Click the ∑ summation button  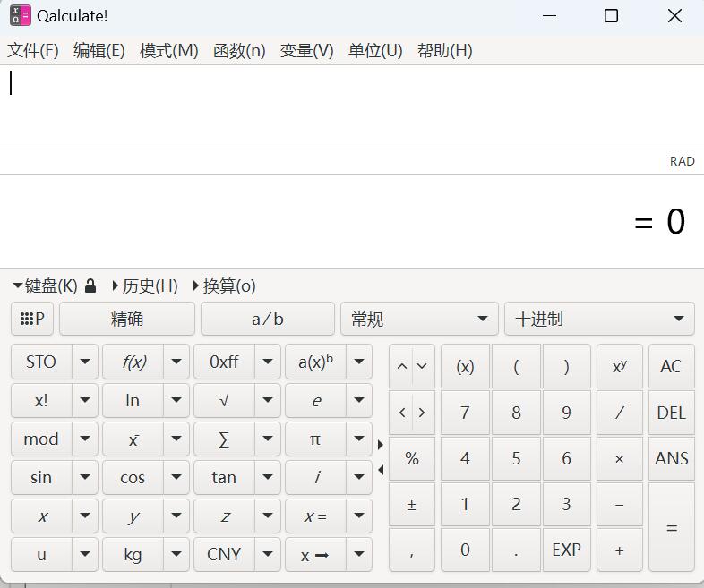[225, 439]
